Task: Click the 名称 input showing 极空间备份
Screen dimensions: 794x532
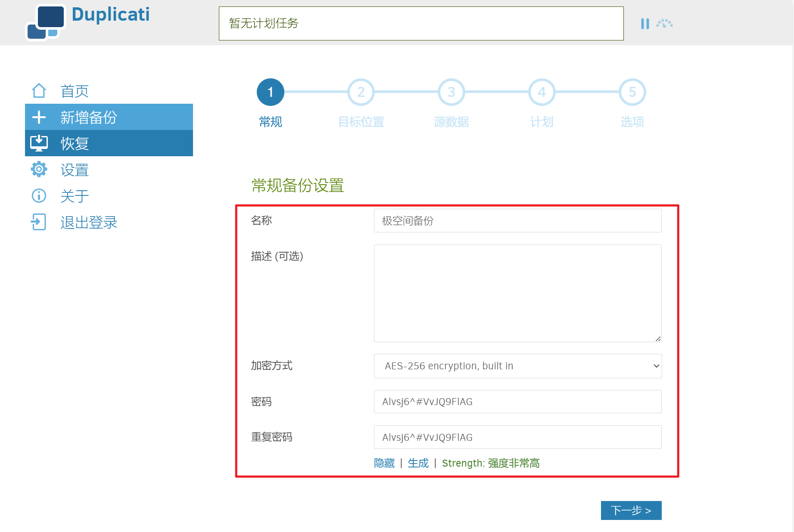Action: click(517, 220)
